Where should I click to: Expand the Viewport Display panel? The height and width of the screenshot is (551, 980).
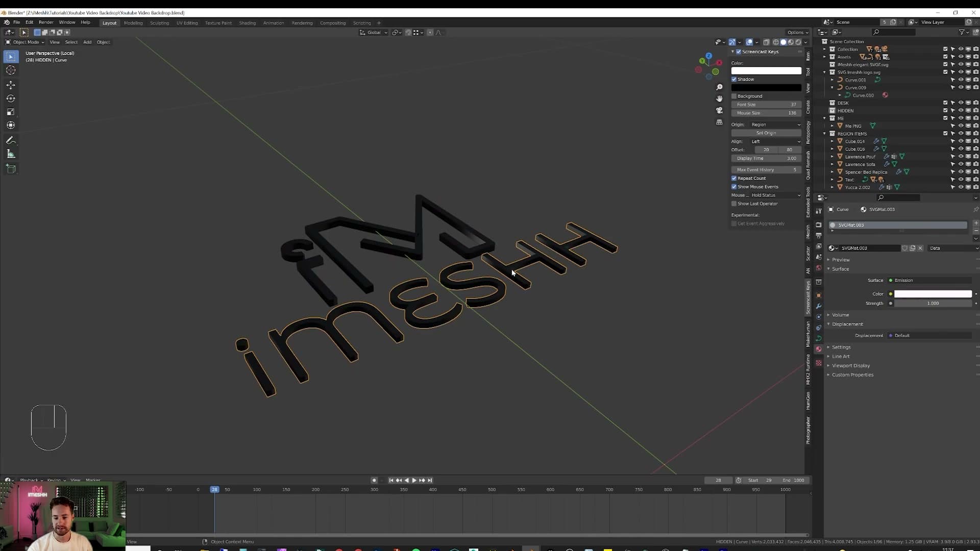pyautogui.click(x=851, y=366)
